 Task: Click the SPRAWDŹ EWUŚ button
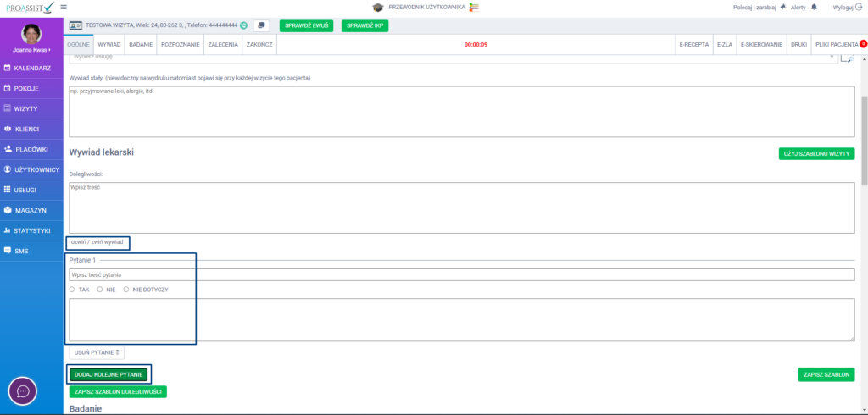[306, 25]
